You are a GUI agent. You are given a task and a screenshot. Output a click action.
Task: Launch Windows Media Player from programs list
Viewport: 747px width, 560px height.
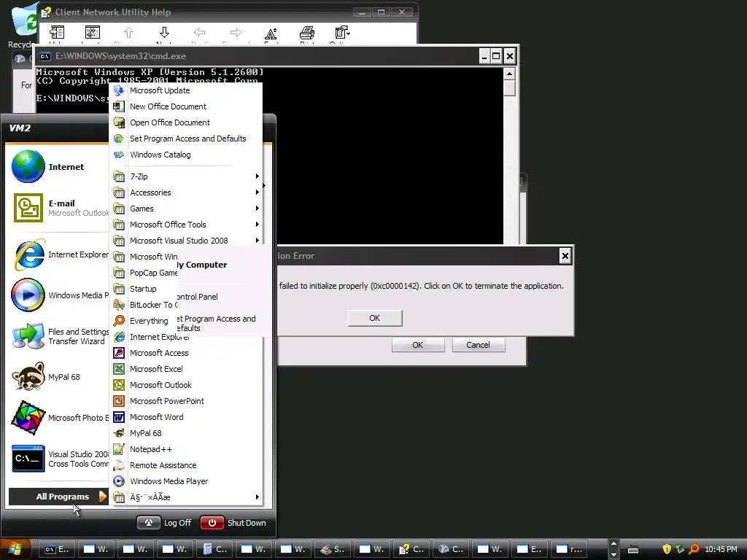(x=186, y=481)
